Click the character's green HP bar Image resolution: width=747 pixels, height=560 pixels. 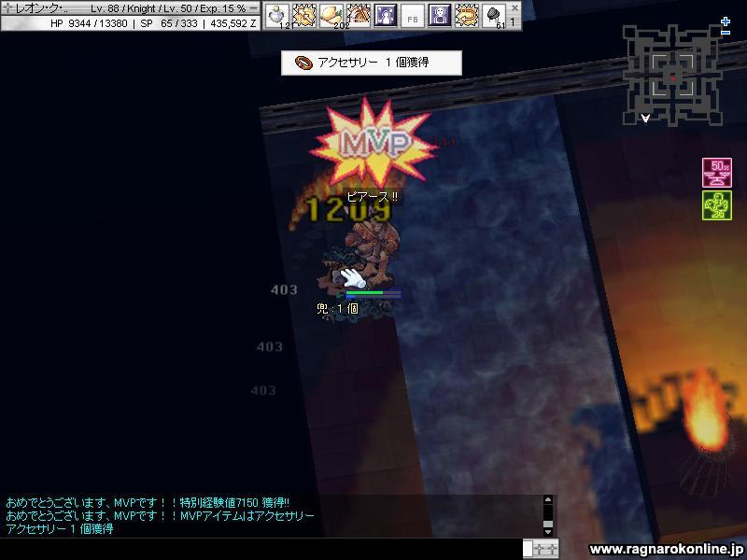(364, 293)
